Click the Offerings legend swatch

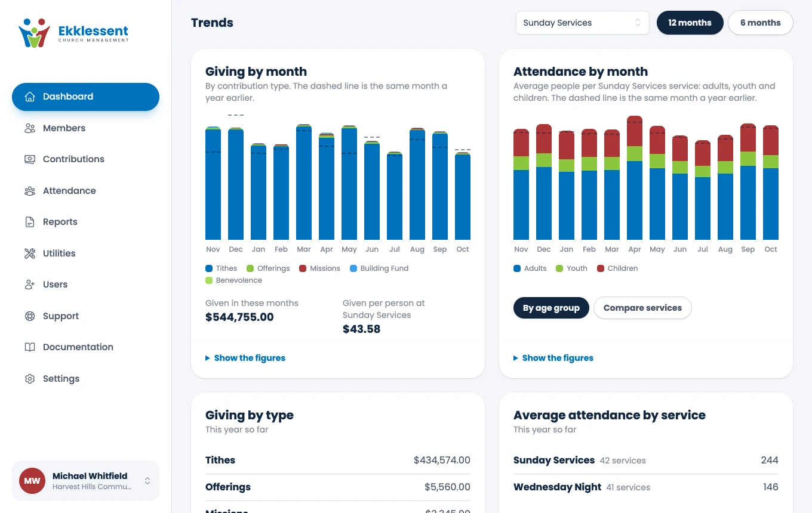(x=250, y=268)
